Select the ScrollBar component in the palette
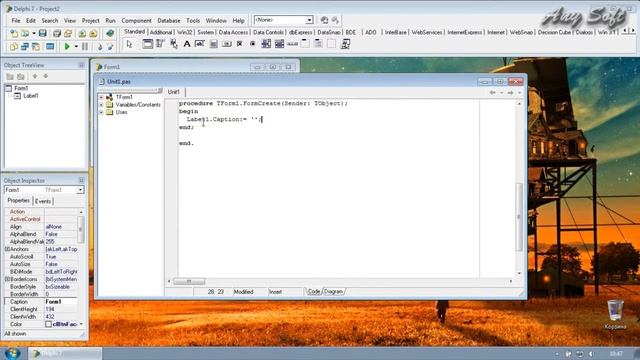 292,44
